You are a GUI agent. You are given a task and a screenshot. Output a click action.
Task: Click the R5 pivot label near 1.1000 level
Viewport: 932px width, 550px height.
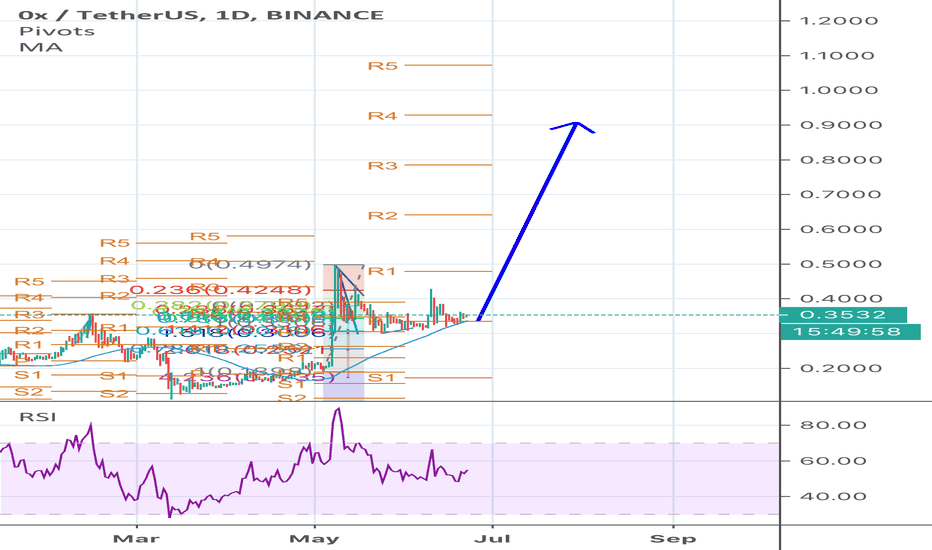(x=383, y=65)
